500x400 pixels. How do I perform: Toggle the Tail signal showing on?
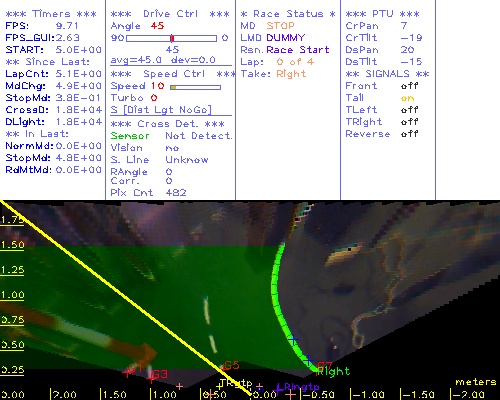[407, 98]
